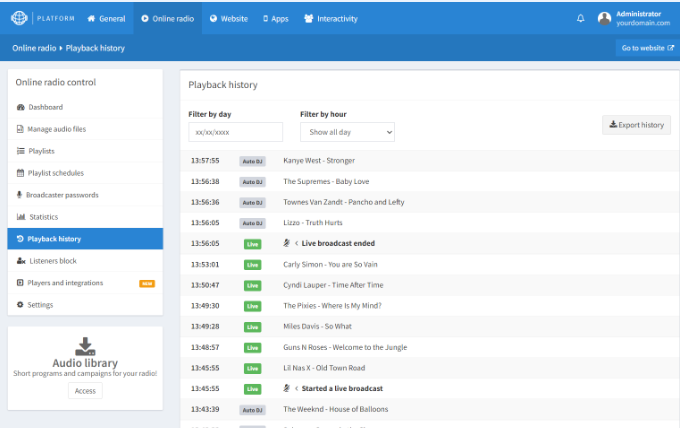
Task: Open Manage audio files in the sidebar
Action: [85, 129]
